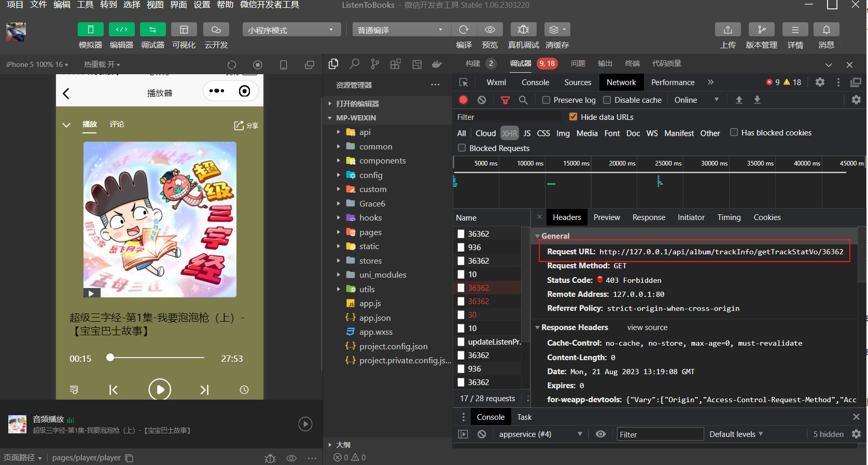Open the Online throttling dropdown
The height and width of the screenshot is (465, 868).
coord(696,100)
